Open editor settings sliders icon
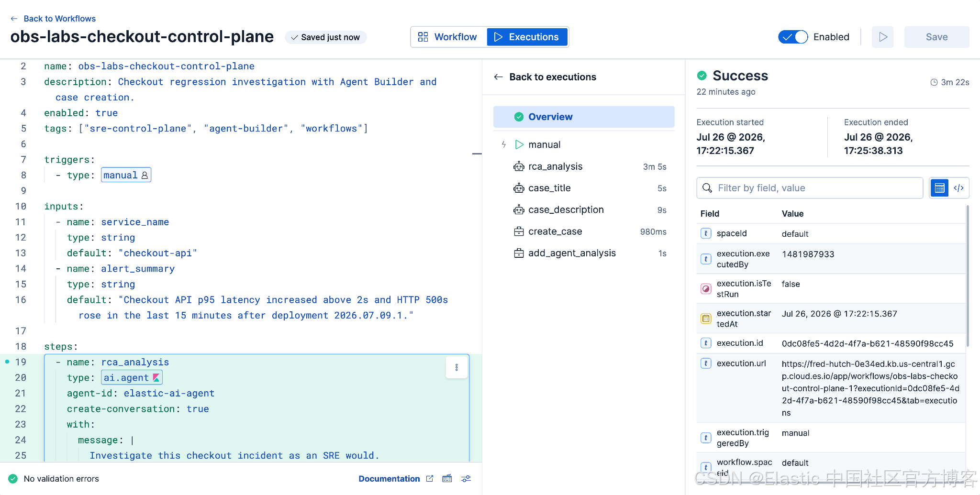 point(466,479)
